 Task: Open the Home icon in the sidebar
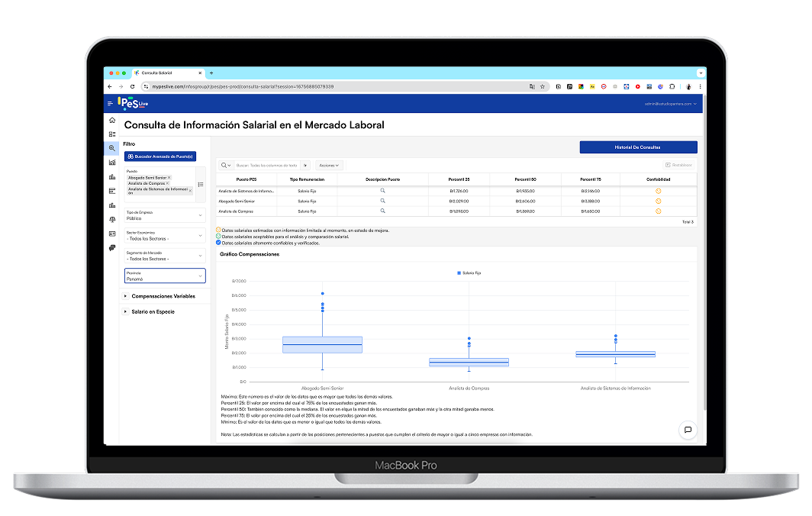(112, 121)
